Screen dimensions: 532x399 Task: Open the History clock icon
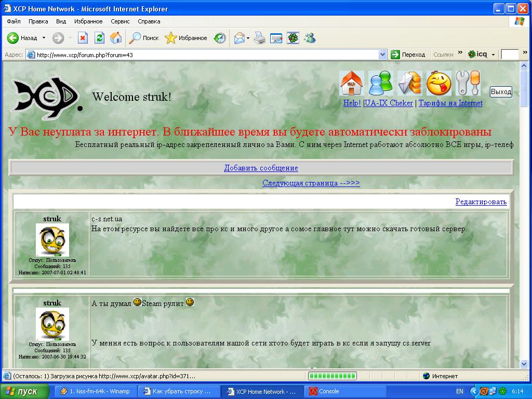point(220,38)
